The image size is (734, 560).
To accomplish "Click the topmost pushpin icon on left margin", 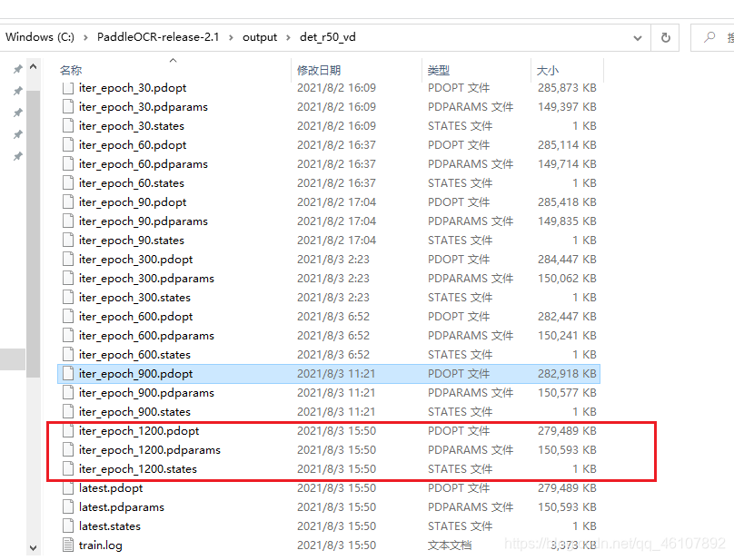I will pyautogui.click(x=17, y=69).
